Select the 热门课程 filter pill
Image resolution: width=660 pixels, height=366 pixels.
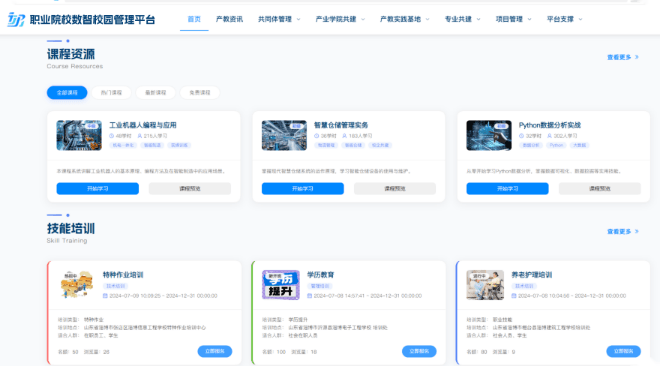click(111, 93)
